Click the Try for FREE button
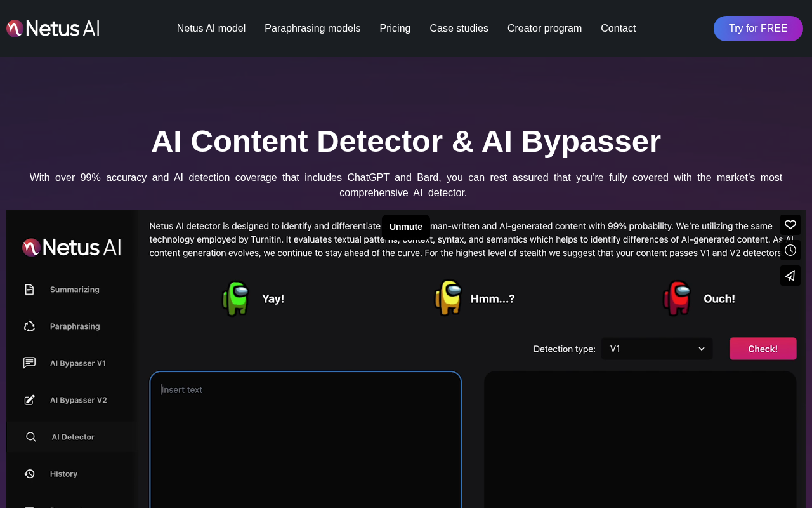 click(x=758, y=28)
